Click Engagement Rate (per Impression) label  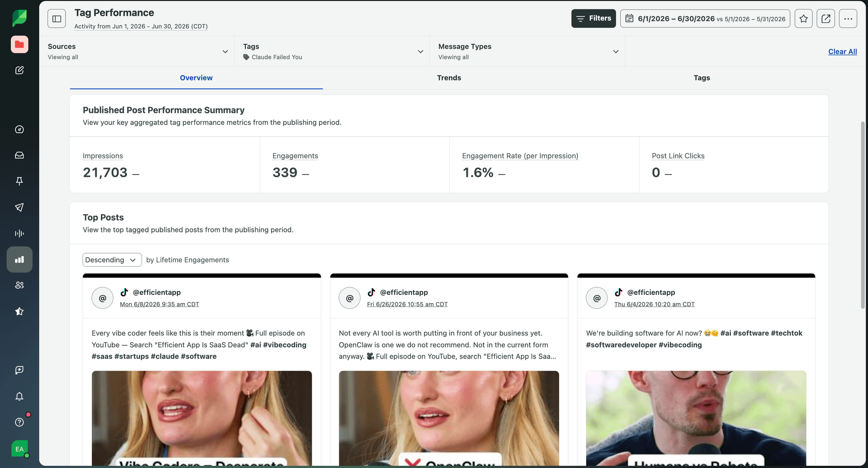point(520,156)
